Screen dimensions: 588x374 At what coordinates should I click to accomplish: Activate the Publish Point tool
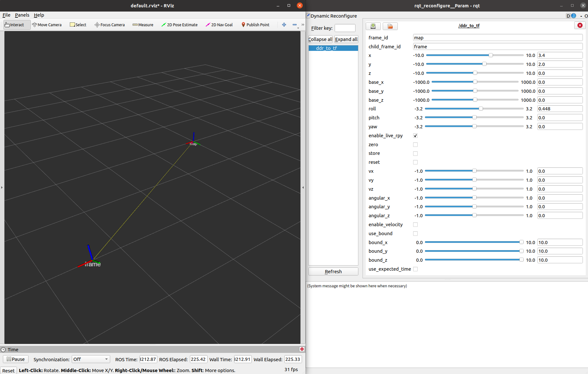click(255, 25)
